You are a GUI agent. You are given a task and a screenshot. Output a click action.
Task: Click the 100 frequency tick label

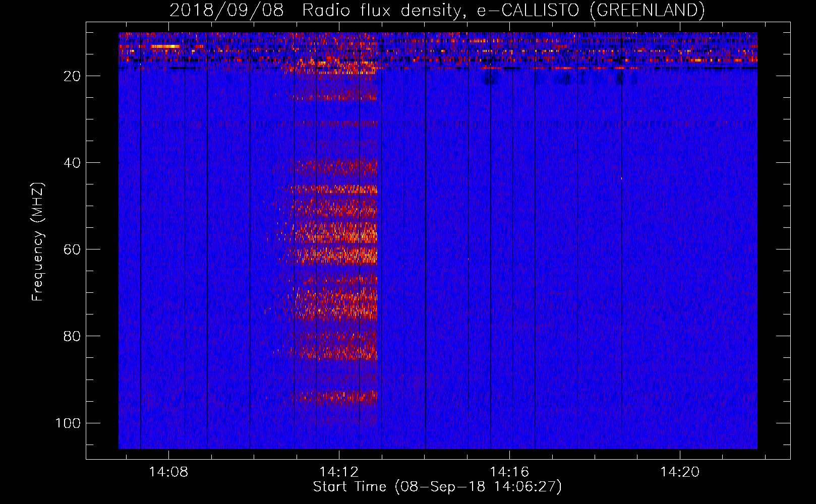68,423
